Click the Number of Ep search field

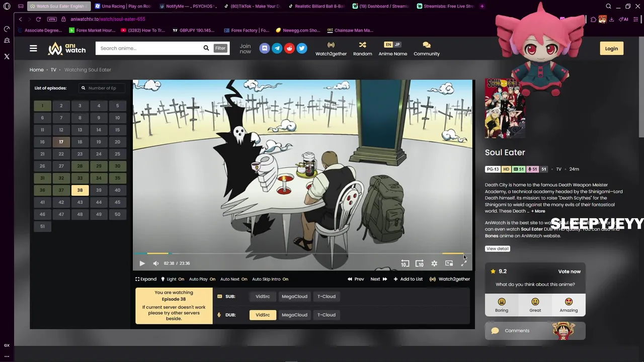point(103,88)
